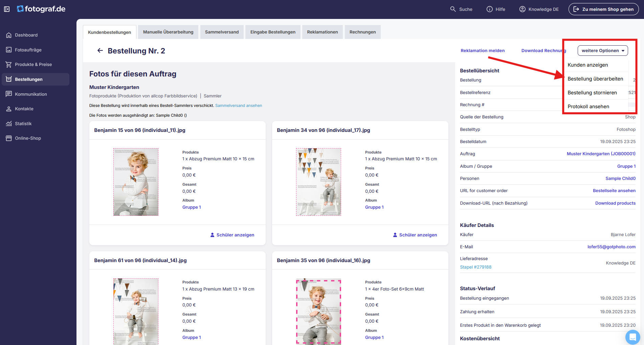Open thumbnail of individual_17.jpg photo
Viewport: 644px width, 345px height.
(x=318, y=182)
